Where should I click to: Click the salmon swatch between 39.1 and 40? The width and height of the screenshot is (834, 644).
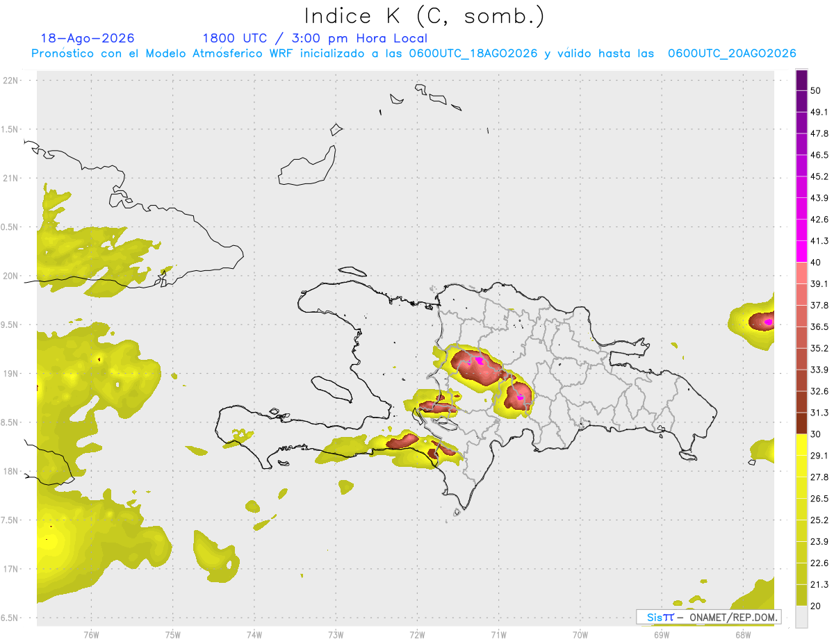(x=801, y=273)
